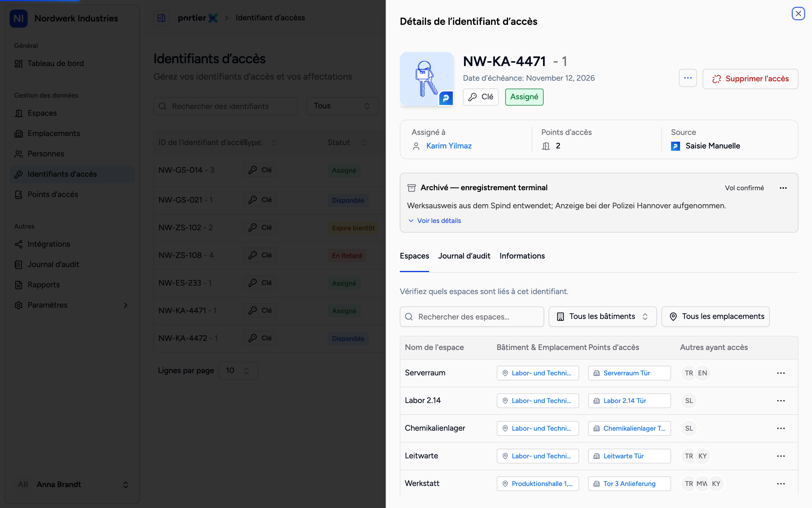Click the KY avatar in the Leitwarte row

tap(703, 456)
